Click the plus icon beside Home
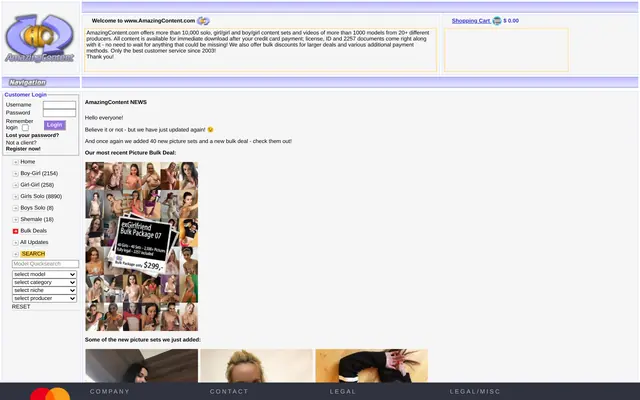Viewport: 640px width, 400px height. [16, 162]
